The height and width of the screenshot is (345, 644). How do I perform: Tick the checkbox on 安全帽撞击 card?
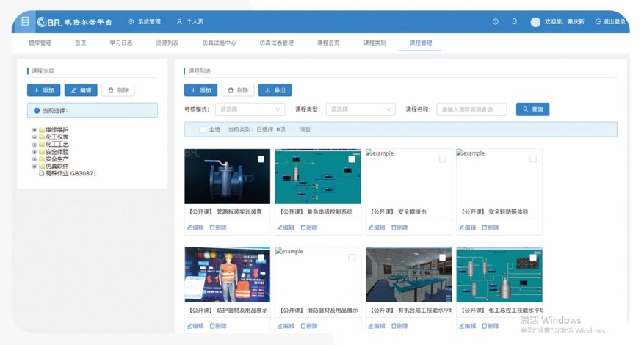click(x=442, y=159)
